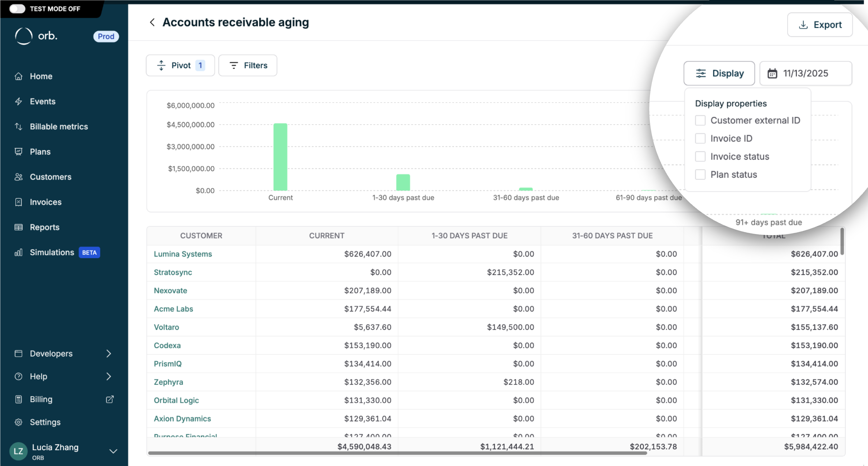Click the Export button
868x466 pixels.
tap(820, 25)
